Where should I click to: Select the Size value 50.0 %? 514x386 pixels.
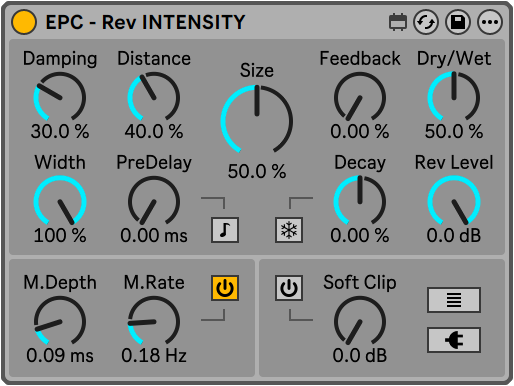pyautogui.click(x=257, y=171)
